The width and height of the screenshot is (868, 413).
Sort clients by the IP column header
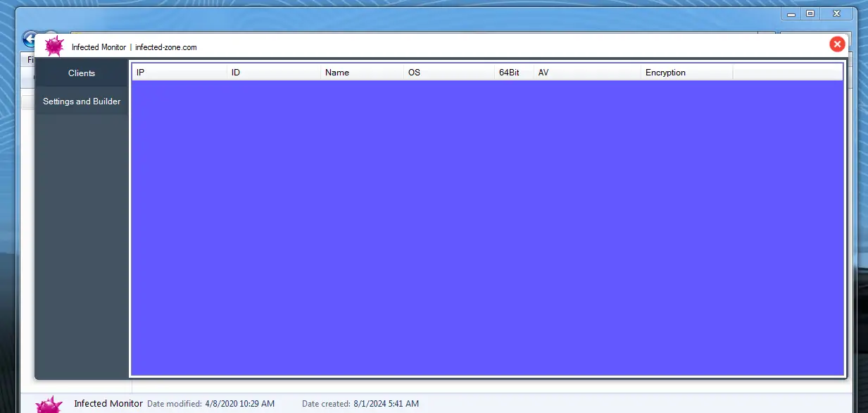tap(179, 71)
